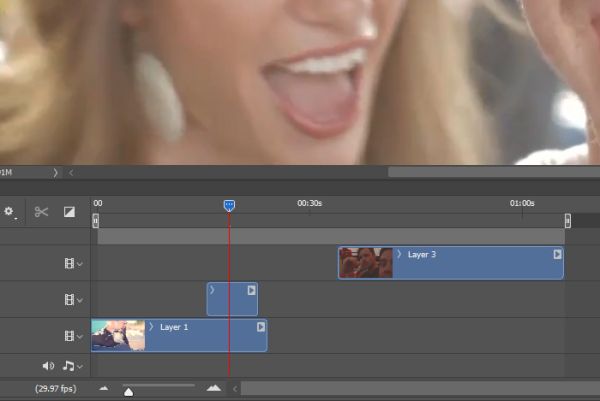Open Layer 1 clip end flyout arrow
This screenshot has height=401, width=600.
(261, 326)
